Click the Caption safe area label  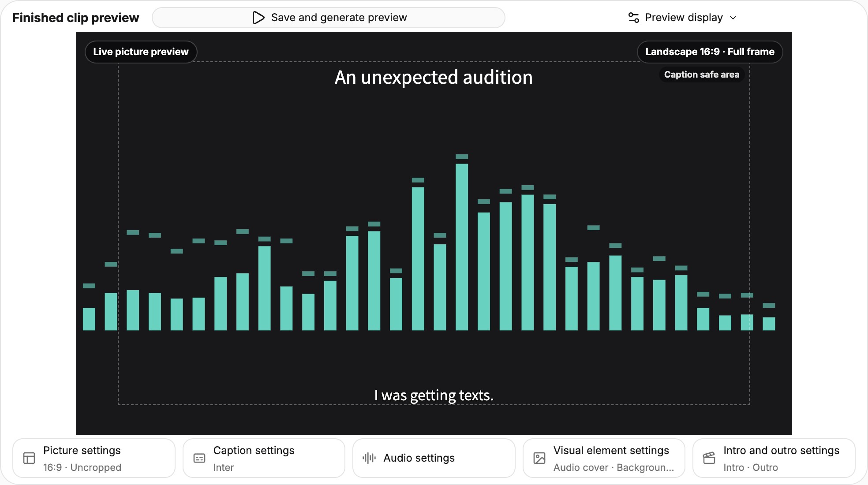tap(702, 75)
